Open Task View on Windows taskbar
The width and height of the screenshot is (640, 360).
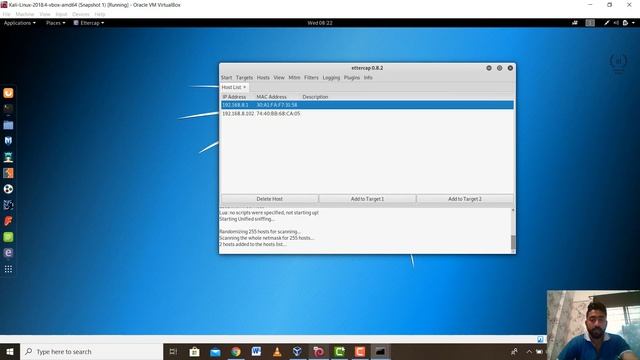tap(173, 351)
